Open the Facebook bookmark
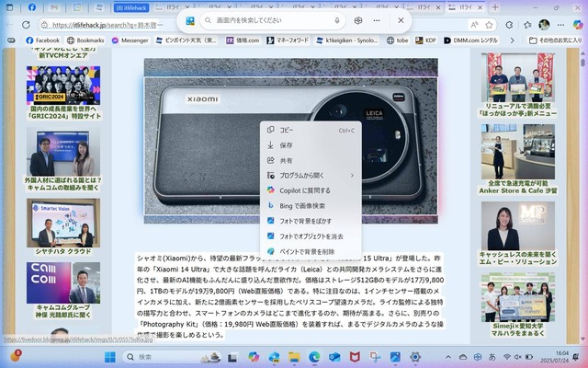This screenshot has height=368, width=588. [42, 40]
